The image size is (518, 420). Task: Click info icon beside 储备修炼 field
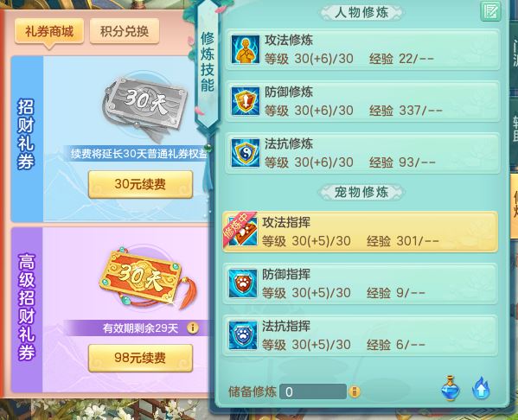[355, 391]
